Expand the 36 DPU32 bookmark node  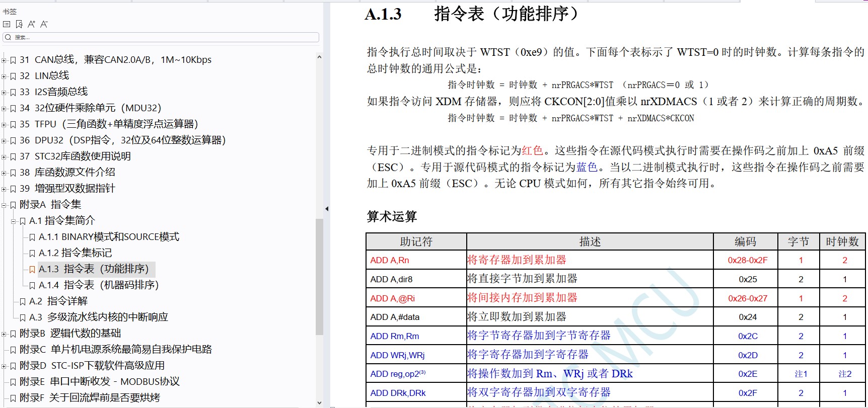[4, 141]
